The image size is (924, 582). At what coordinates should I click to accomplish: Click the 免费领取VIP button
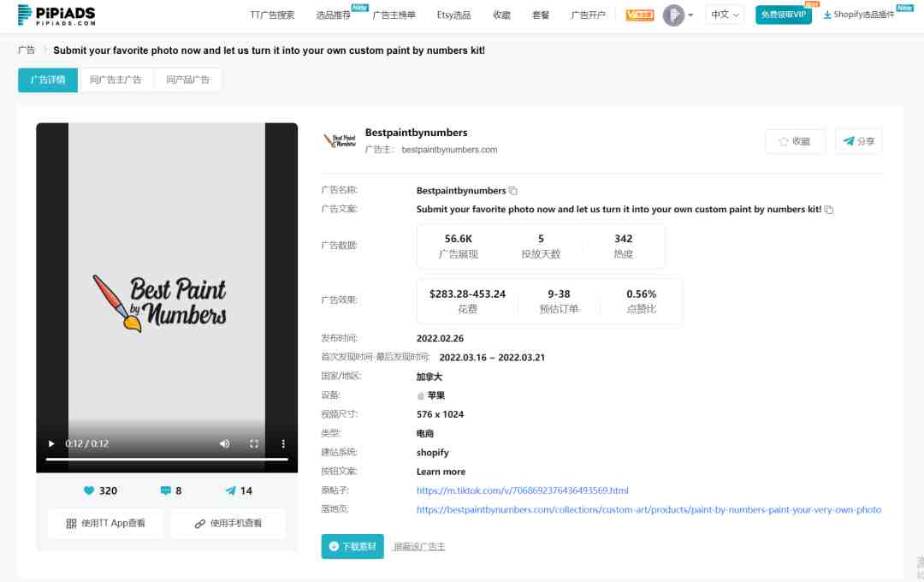click(x=783, y=15)
